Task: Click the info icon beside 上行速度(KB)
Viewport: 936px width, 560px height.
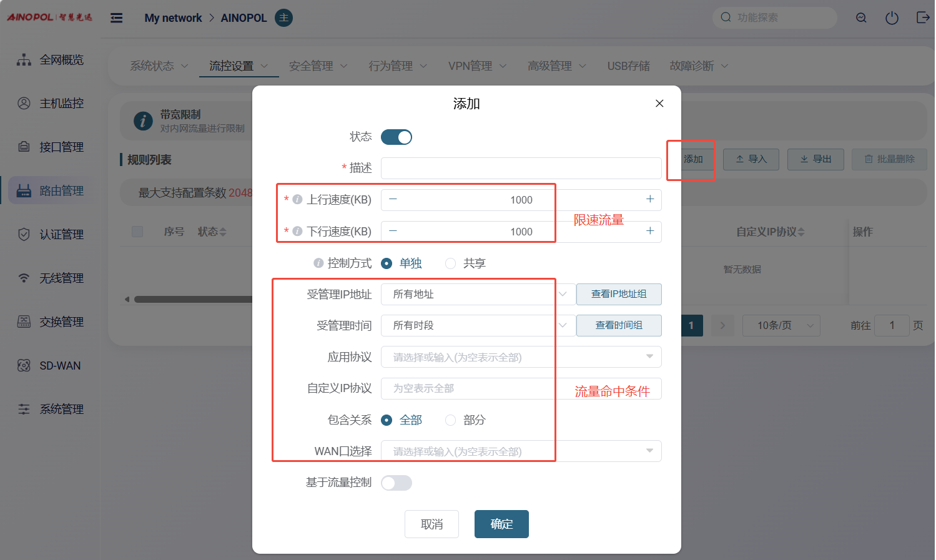Action: point(298,200)
